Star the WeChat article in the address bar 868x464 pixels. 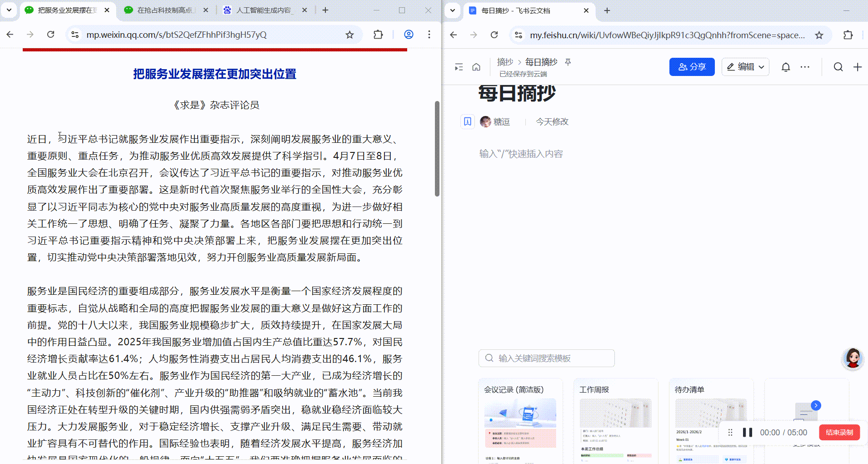tap(349, 35)
